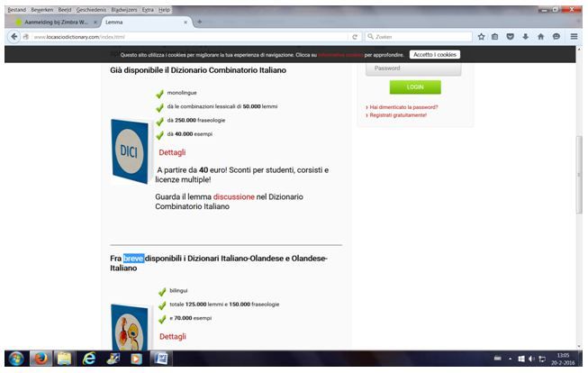Click the Windows Start orb

(x=16, y=359)
